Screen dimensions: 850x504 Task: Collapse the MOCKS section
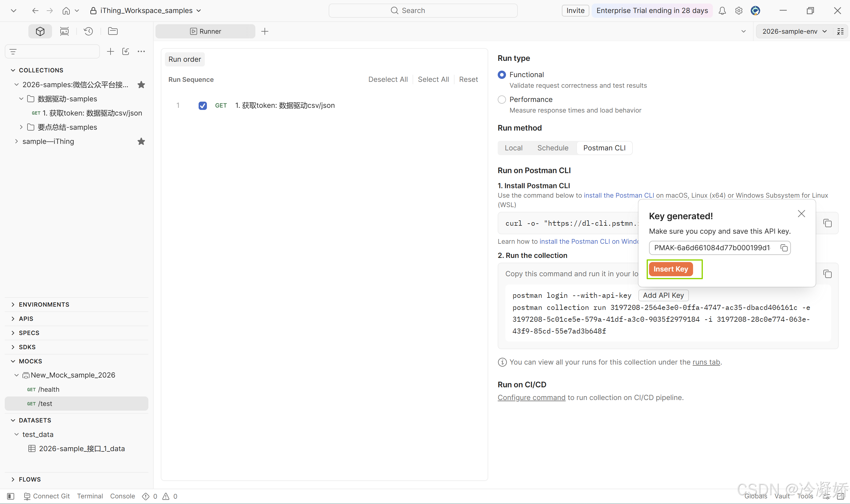click(x=13, y=361)
